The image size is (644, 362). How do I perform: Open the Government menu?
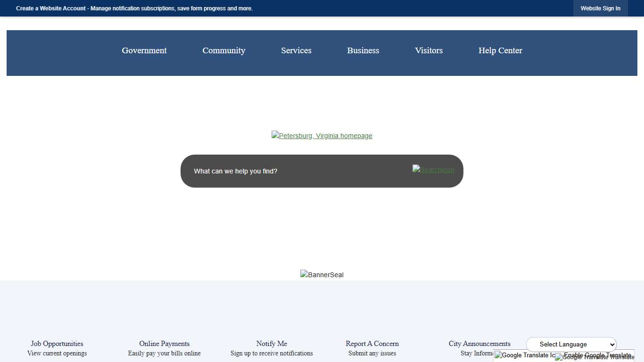pos(144,50)
